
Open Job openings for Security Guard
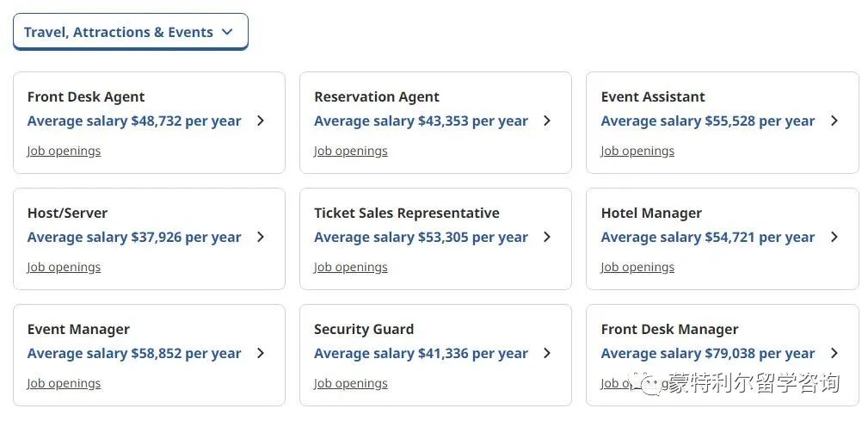click(x=350, y=384)
